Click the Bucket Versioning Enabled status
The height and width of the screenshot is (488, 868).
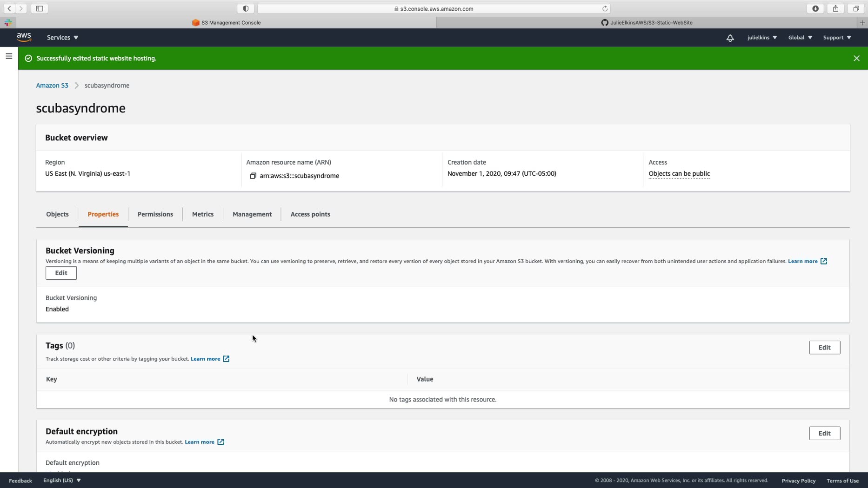pyautogui.click(x=57, y=309)
